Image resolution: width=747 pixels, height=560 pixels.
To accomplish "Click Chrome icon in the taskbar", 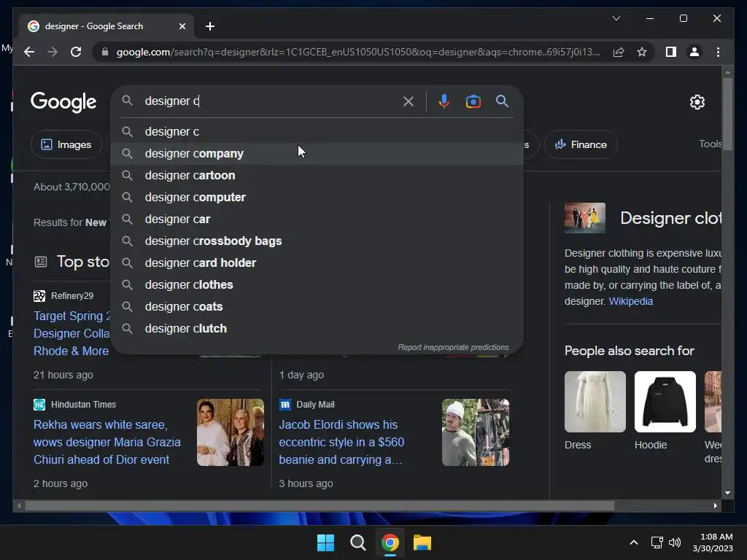I will click(x=390, y=542).
